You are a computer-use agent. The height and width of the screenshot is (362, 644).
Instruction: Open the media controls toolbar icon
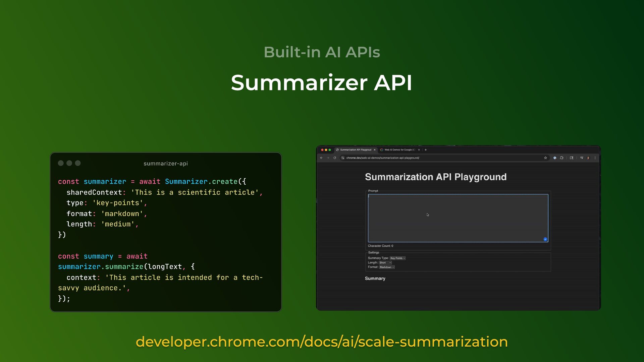[x=582, y=158]
